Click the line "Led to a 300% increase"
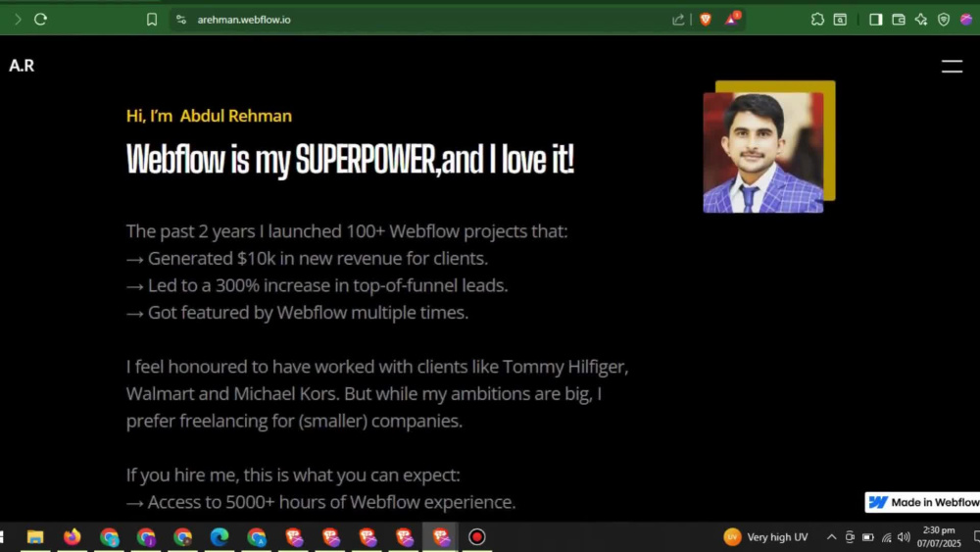980x552 pixels. pyautogui.click(x=317, y=285)
